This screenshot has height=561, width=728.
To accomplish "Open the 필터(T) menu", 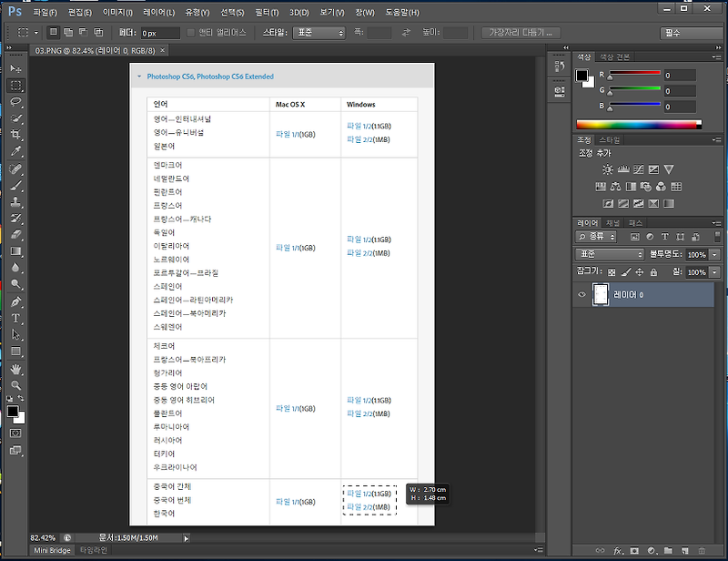I will click(267, 13).
